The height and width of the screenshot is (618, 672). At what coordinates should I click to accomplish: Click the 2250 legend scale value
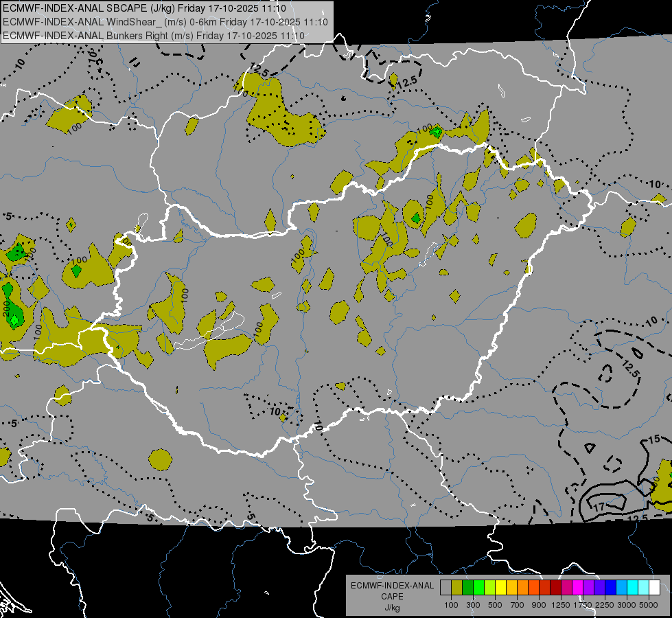click(x=605, y=605)
